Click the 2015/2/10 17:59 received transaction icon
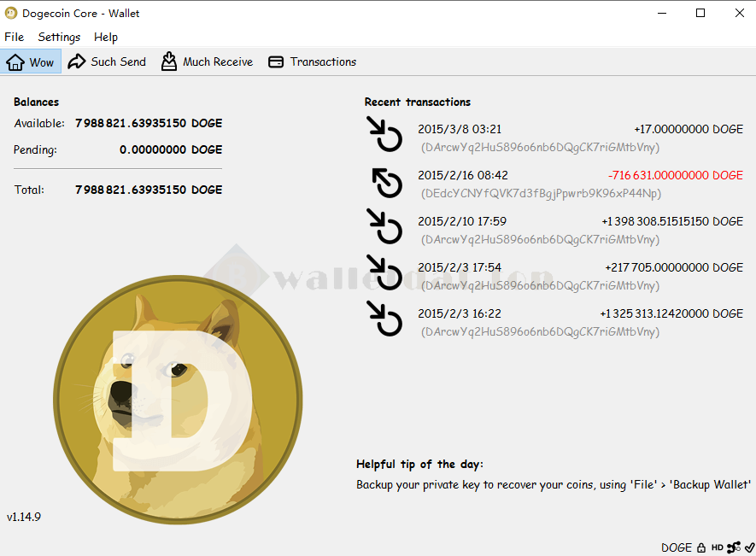 point(384,227)
